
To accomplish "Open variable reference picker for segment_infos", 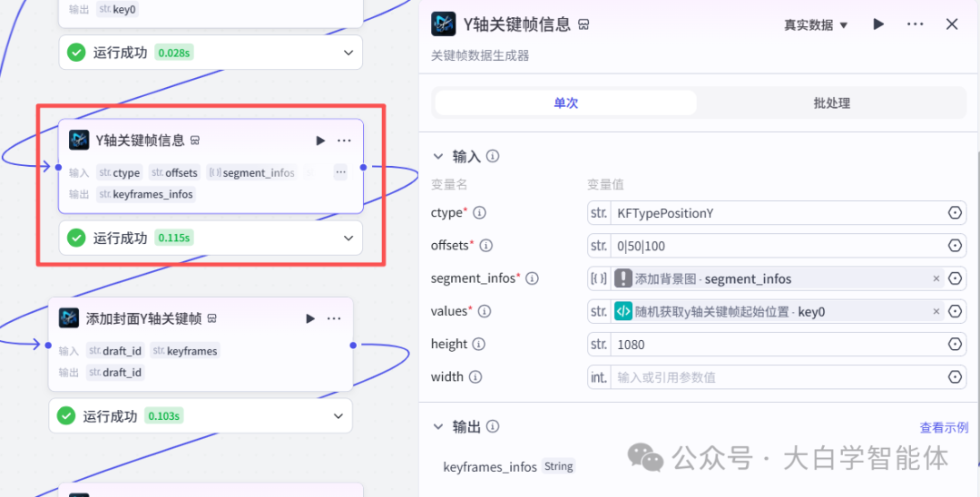I will [955, 278].
